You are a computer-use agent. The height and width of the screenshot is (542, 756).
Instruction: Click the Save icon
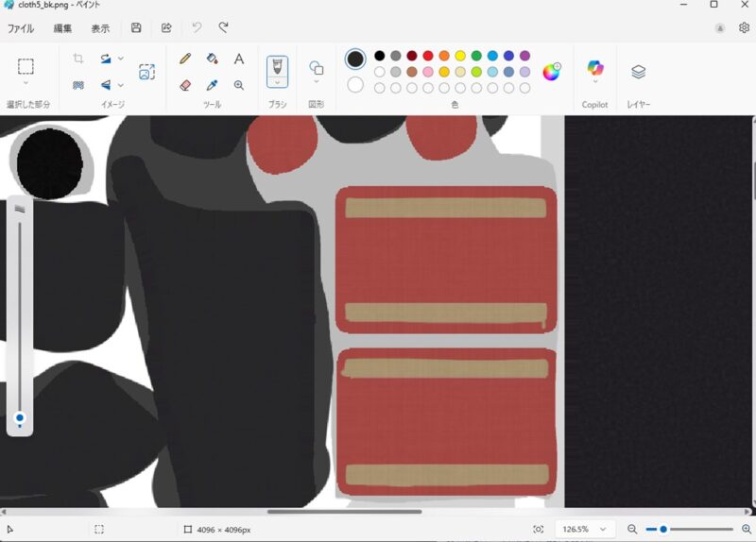136,27
